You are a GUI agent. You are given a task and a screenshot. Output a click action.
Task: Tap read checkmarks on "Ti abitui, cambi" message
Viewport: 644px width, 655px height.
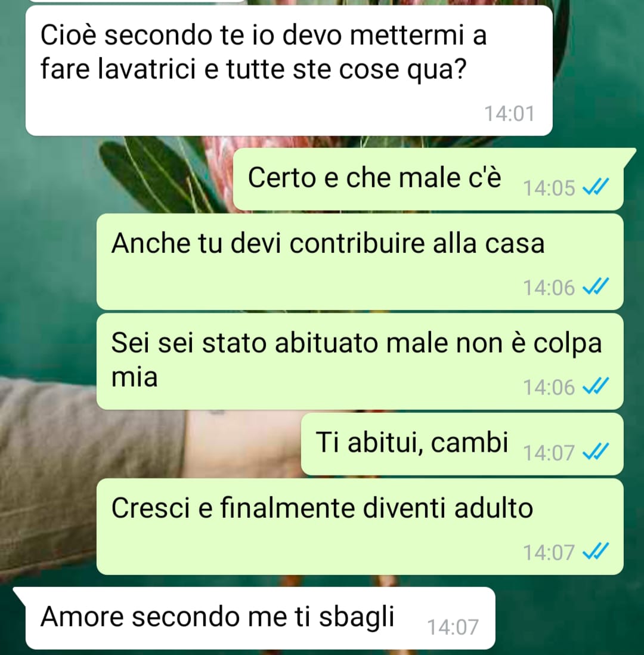tap(596, 452)
